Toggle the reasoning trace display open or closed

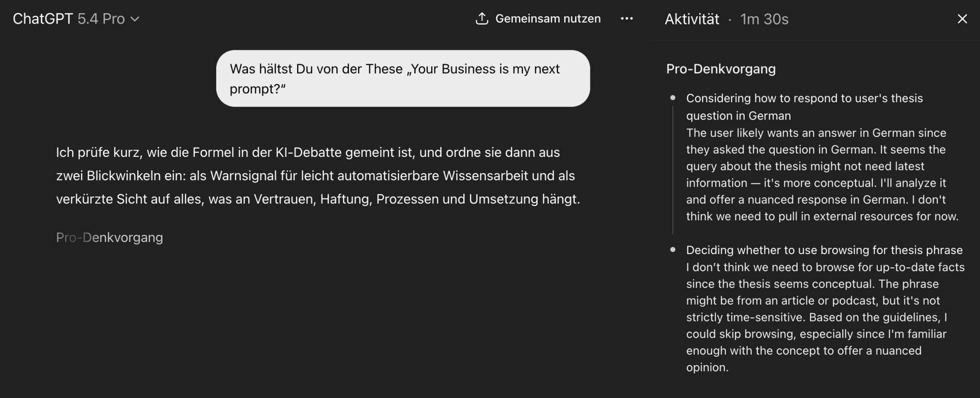[x=109, y=237]
